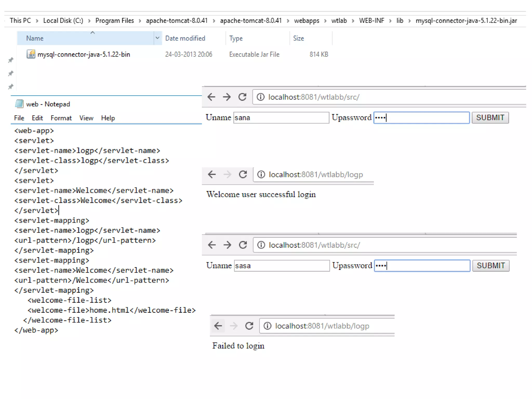Click the line <url-pattern>/logp</url-pattern> in Notepad
This screenshot has height=399, width=532.
point(85,240)
